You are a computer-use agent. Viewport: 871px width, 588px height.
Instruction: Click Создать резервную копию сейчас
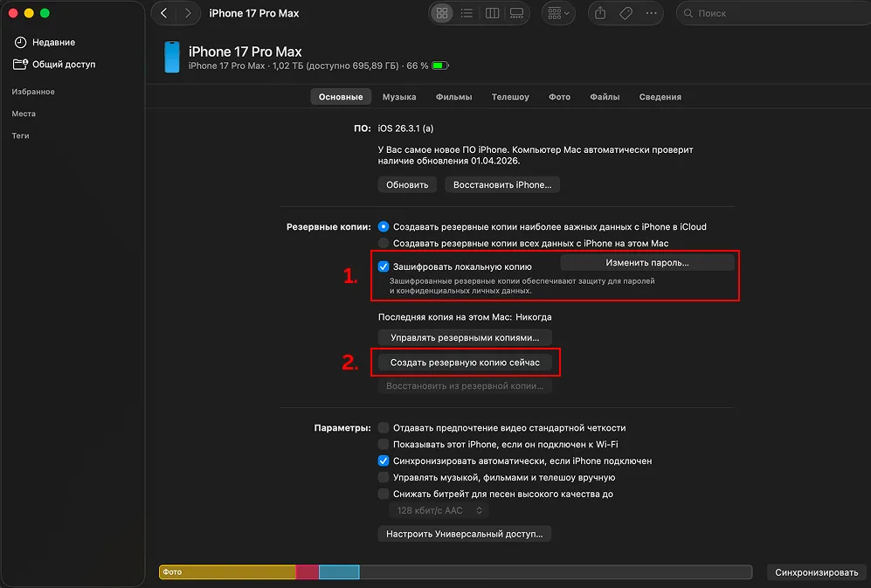tap(465, 363)
